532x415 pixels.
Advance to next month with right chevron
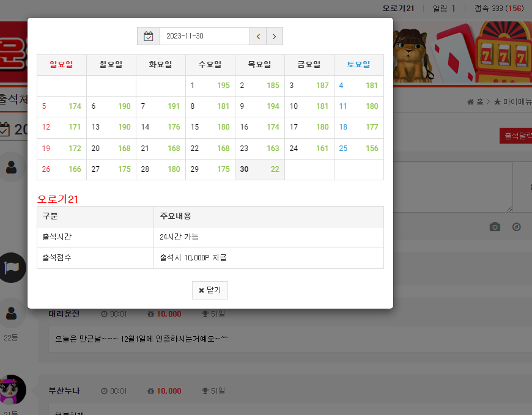275,36
